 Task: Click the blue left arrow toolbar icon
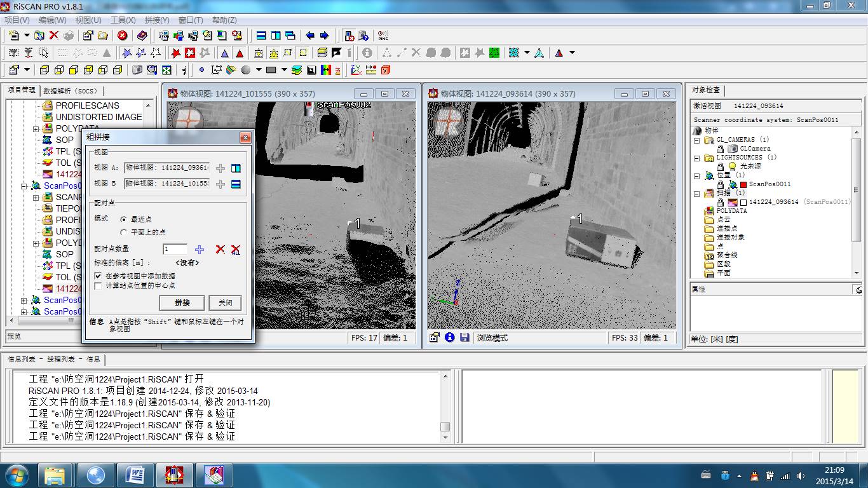310,36
